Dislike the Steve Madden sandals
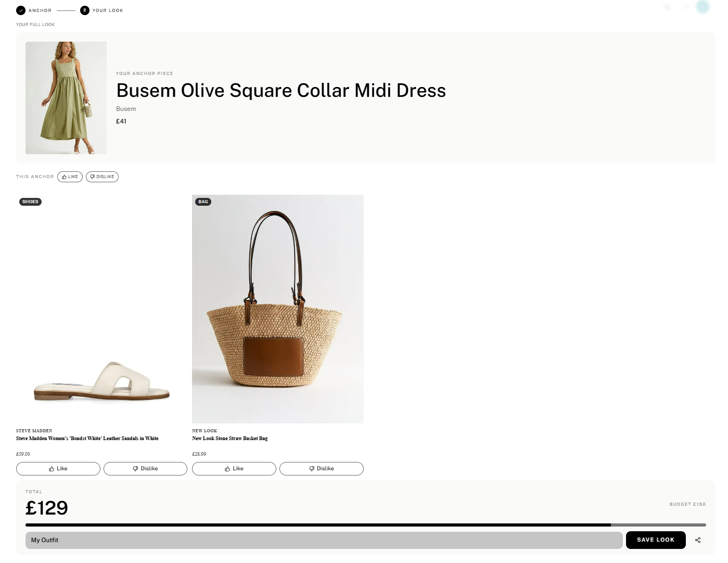This screenshot has width=728, height=563. [x=145, y=469]
